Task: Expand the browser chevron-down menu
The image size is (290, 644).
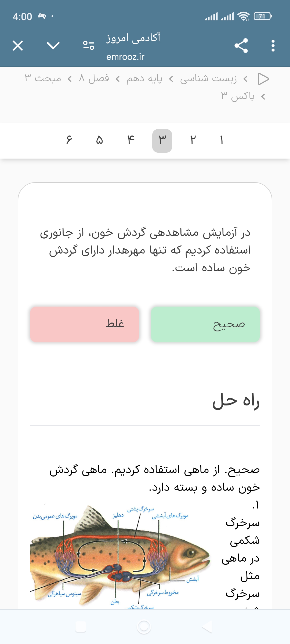Action: point(53,46)
